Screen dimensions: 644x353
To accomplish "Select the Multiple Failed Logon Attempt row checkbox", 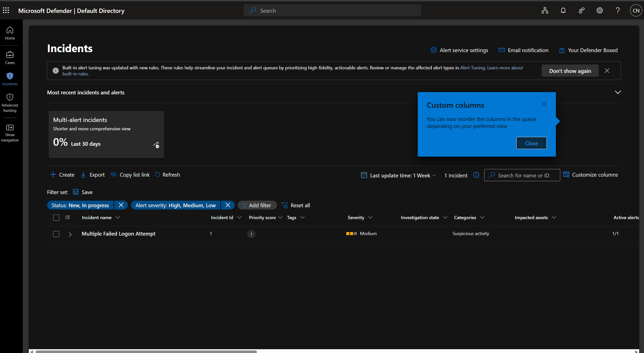I will click(56, 234).
